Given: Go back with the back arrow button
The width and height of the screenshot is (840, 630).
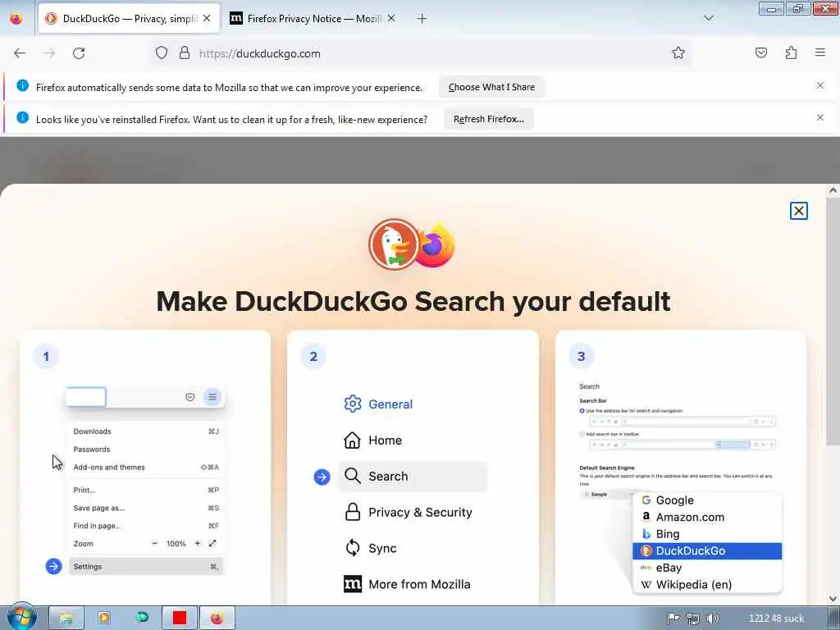Looking at the screenshot, I should pos(20,53).
